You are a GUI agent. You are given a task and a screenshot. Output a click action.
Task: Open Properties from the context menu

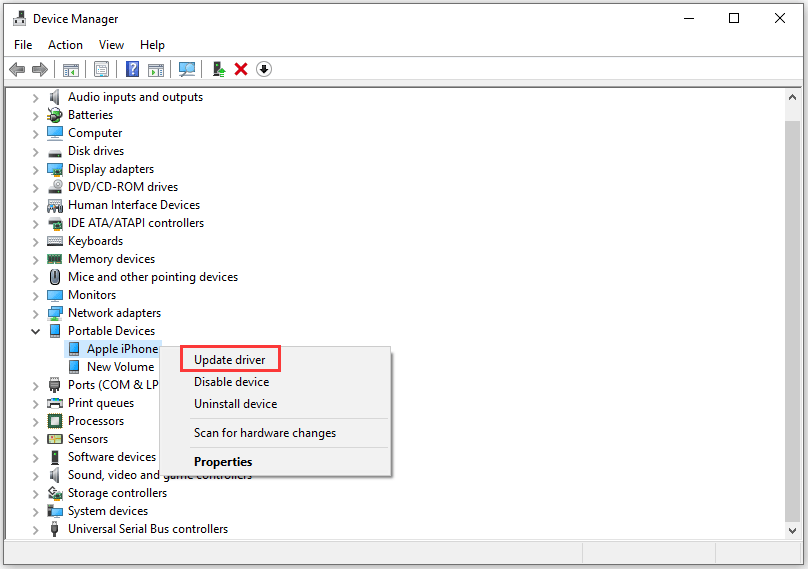coord(223,462)
